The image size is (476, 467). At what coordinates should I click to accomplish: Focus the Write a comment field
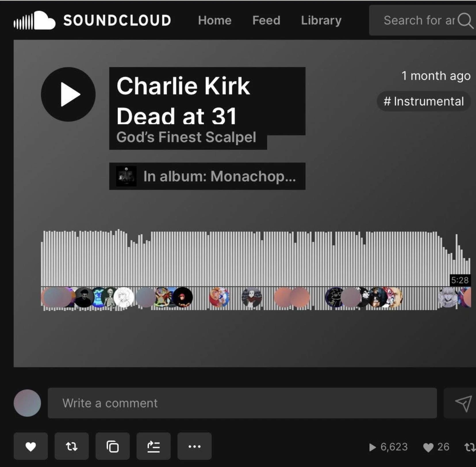(242, 403)
